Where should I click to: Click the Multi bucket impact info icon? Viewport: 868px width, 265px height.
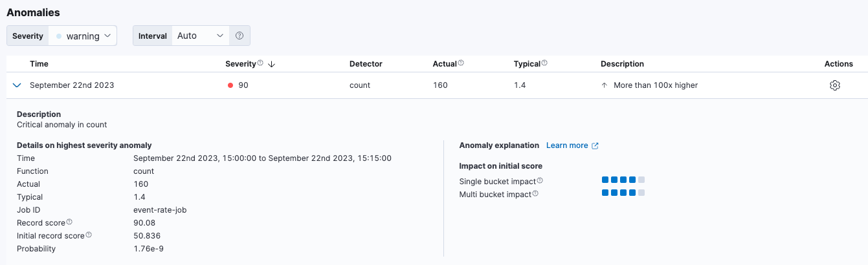click(x=535, y=194)
